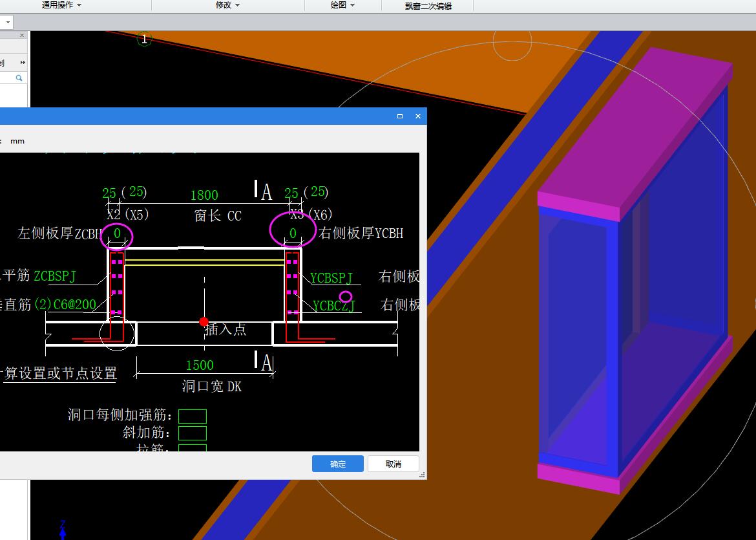Click the blue Z axis indicator
756x540 pixels.
tap(63, 529)
